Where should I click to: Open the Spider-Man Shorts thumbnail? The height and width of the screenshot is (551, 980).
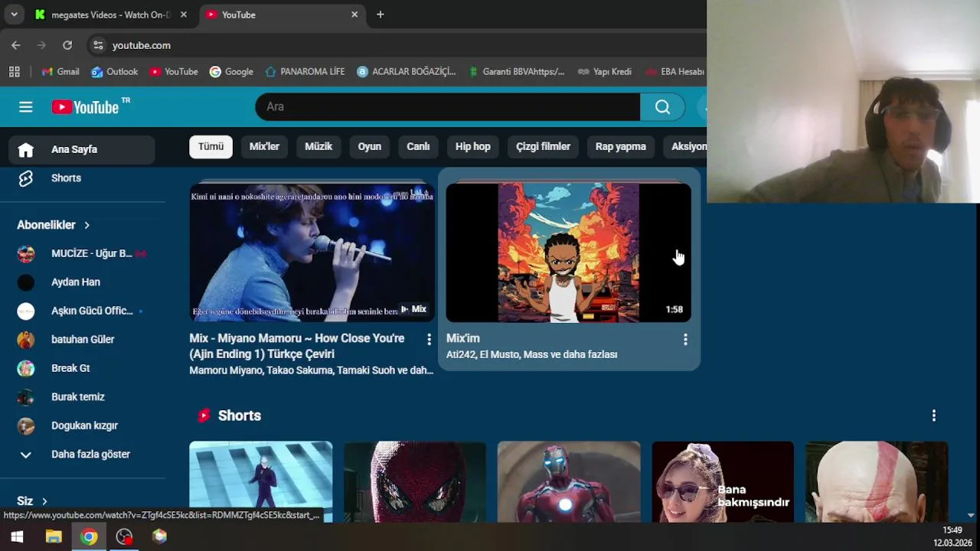[x=415, y=482]
